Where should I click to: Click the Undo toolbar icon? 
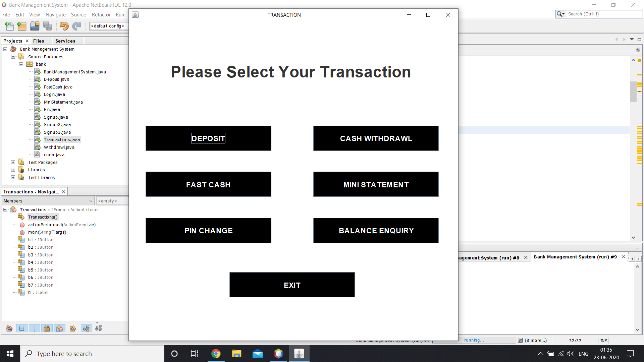(x=64, y=26)
